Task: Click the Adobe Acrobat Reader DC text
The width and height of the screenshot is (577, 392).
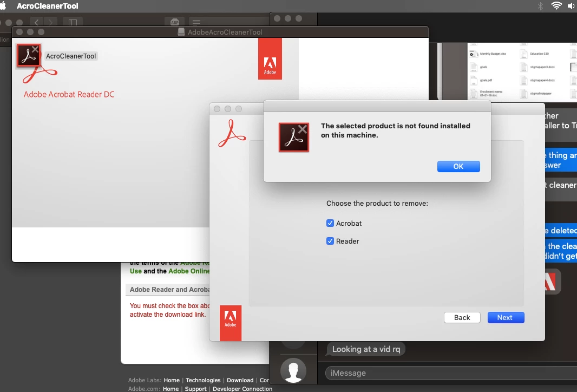Action: pyautogui.click(x=69, y=94)
